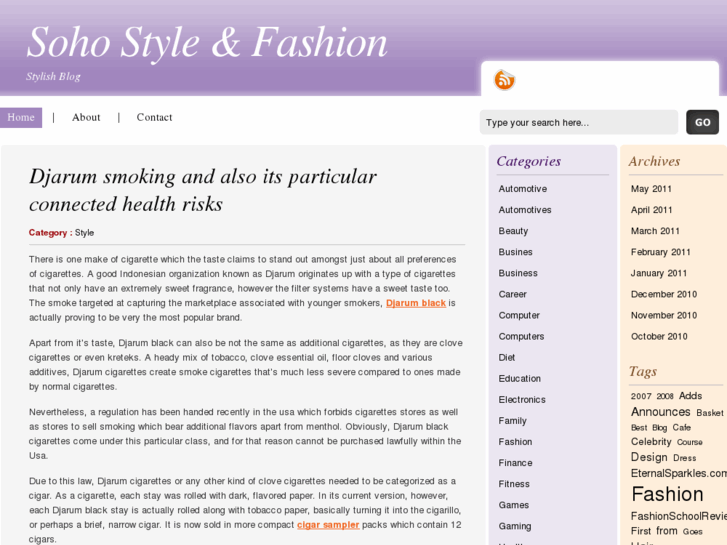Click the Course tag

point(689,442)
